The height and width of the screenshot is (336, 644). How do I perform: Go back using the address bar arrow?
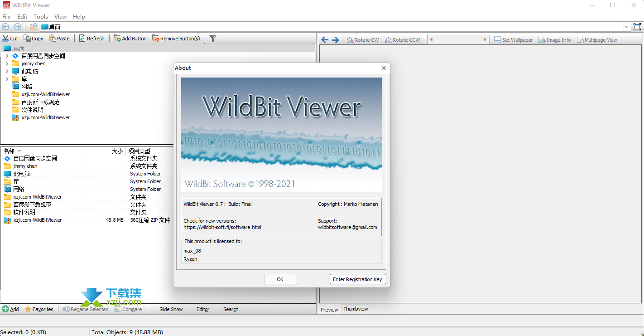(6, 27)
